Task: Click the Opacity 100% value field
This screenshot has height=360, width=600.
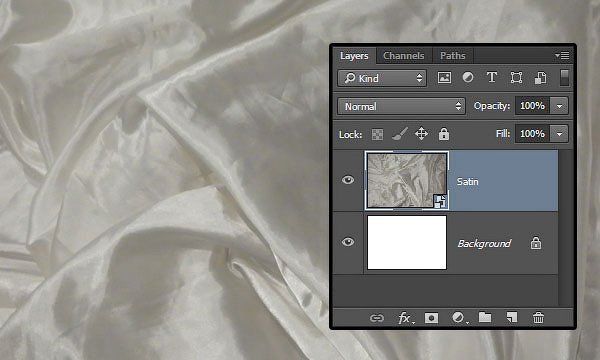Action: coord(533,106)
